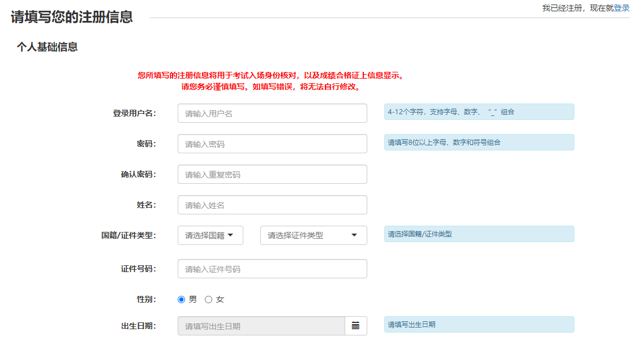Open the 请选择证件类型 dropdown
644x349 pixels.
pos(313,235)
